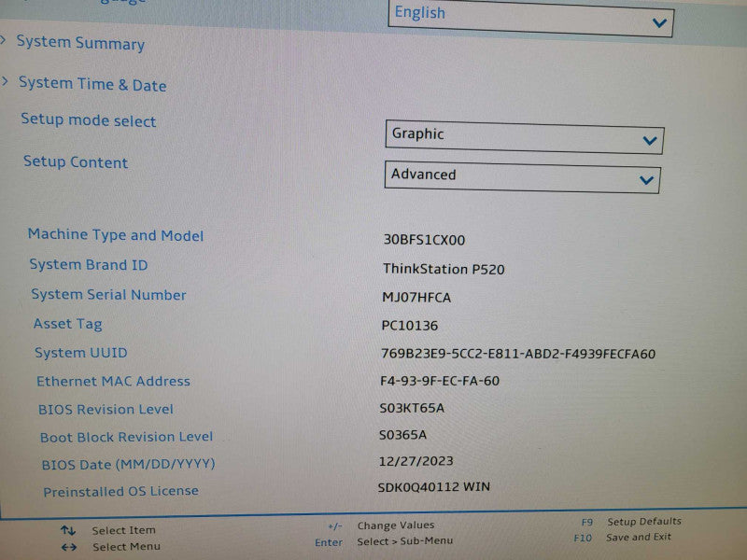Click the Ethernet MAC Address label
747x560 pixels.
tap(113, 381)
